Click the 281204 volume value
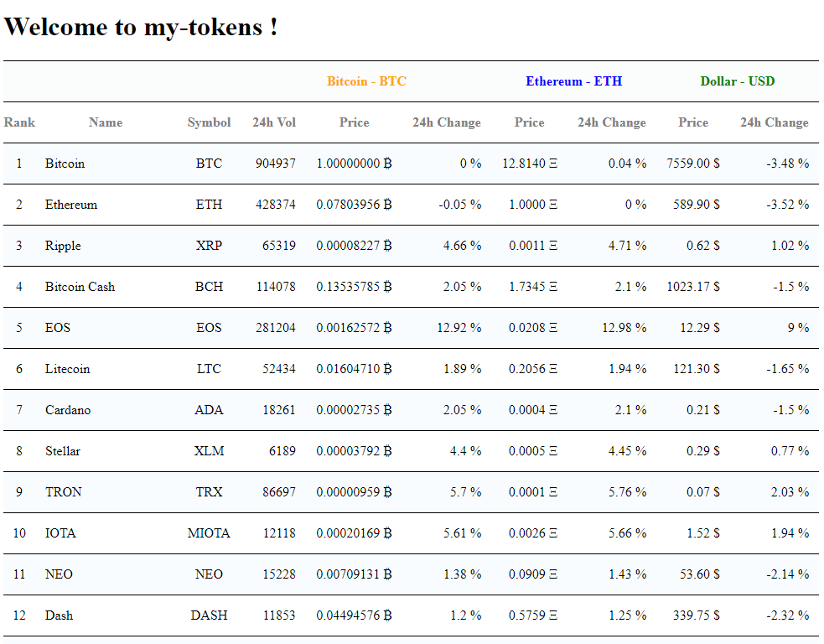Image resolution: width=824 pixels, height=644 pixels. pyautogui.click(x=276, y=328)
